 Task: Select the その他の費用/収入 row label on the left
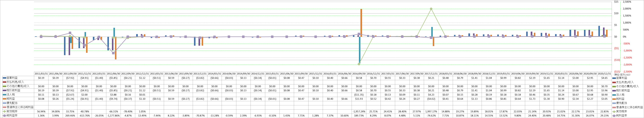18,86
